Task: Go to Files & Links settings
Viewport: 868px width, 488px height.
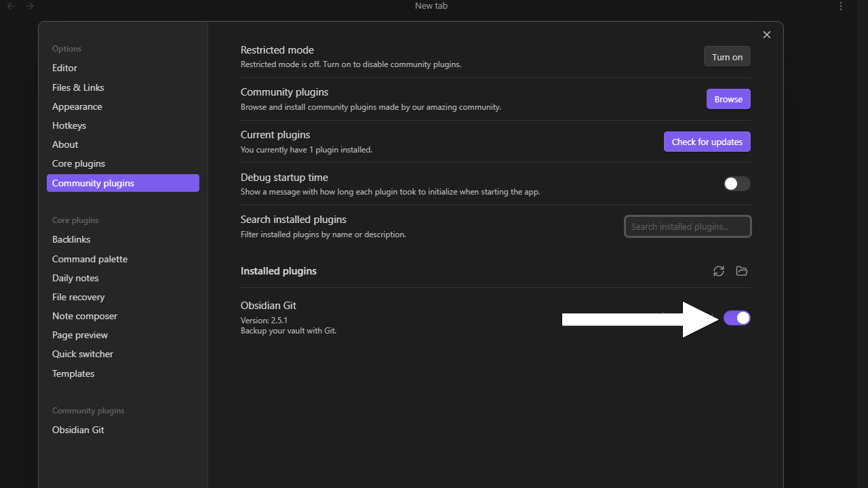Action: point(78,87)
